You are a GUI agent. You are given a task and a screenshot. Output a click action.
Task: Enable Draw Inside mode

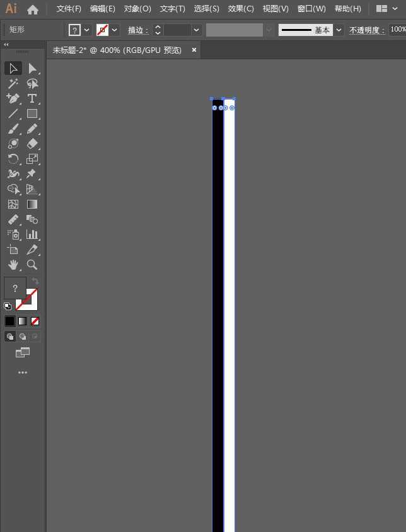point(35,337)
